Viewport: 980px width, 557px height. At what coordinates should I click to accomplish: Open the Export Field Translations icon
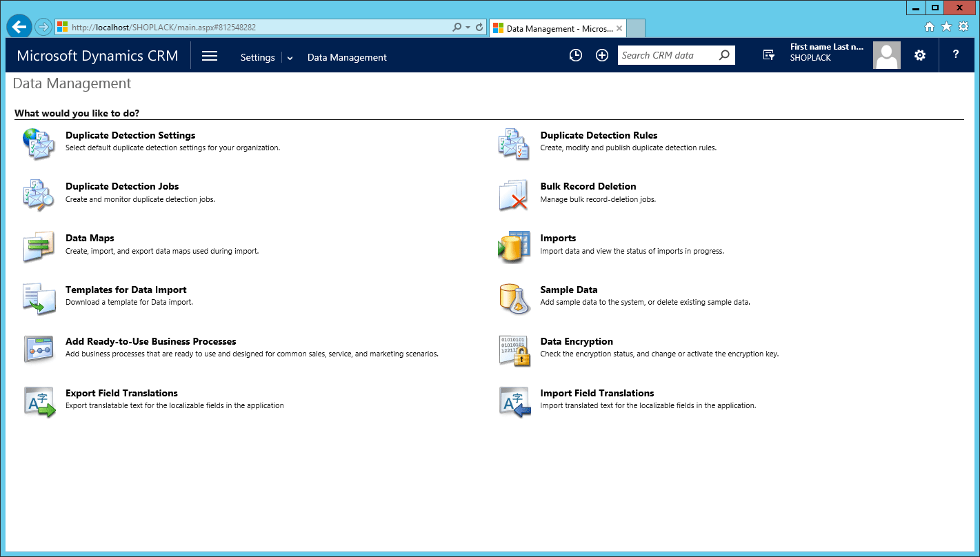point(39,401)
